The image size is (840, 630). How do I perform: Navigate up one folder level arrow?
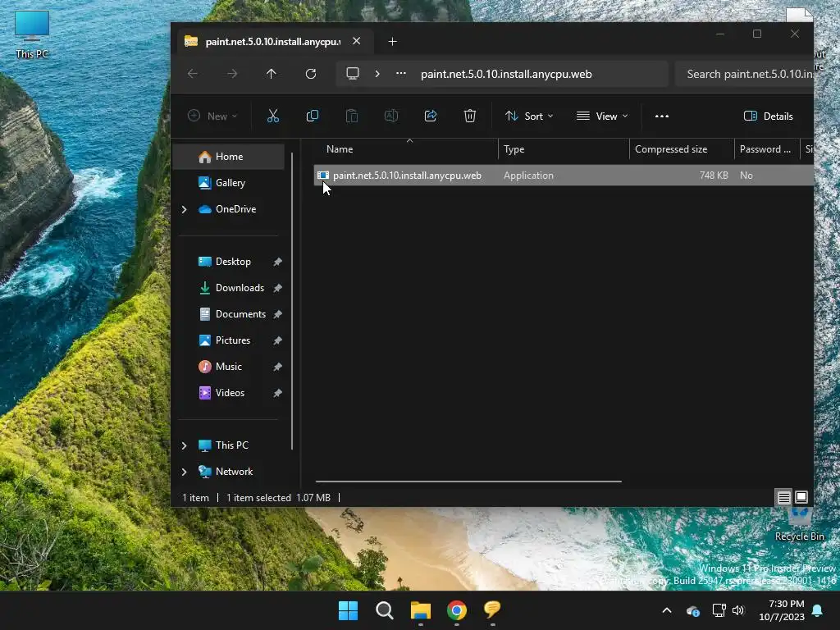[x=271, y=74]
